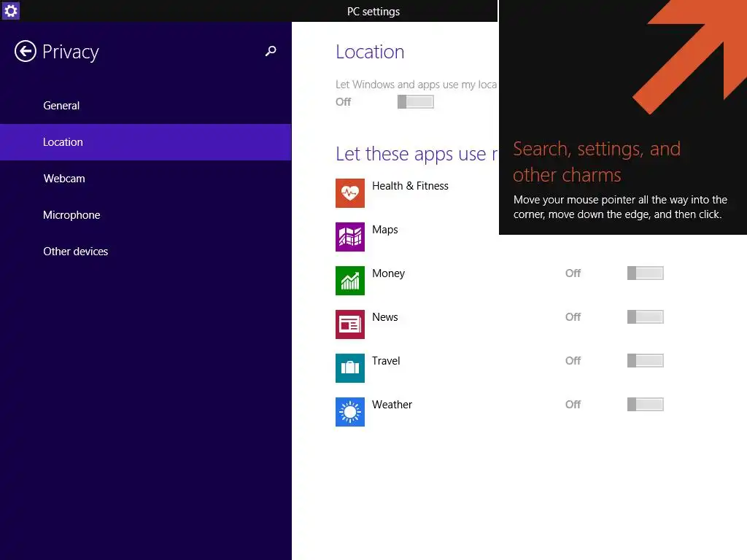Open the search magnifier in Privacy pane
The image size is (747, 560).
(271, 51)
